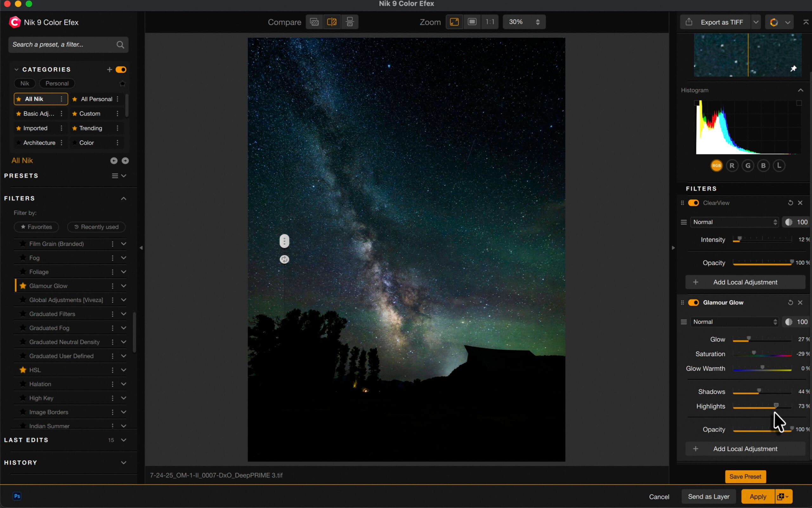The height and width of the screenshot is (508, 812).
Task: Favorite the Fog filter star
Action: (x=23, y=258)
